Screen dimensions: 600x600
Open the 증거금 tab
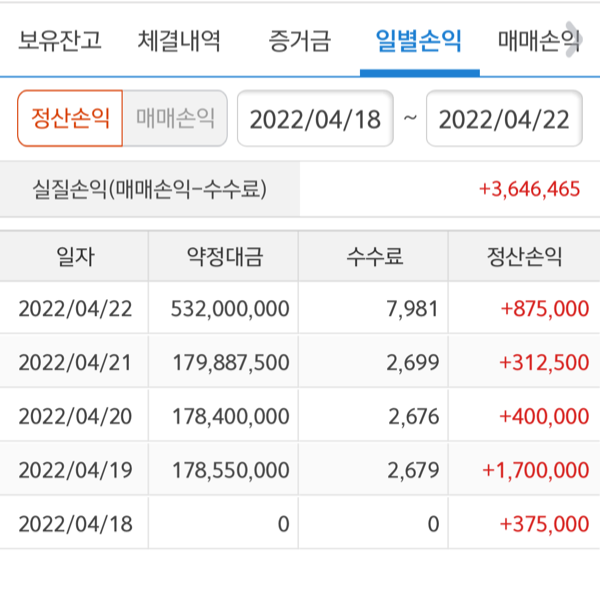click(x=299, y=41)
